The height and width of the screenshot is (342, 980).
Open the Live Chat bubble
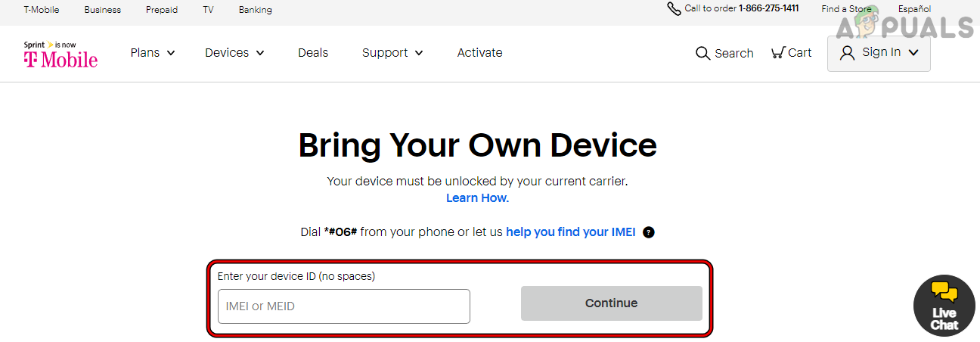tap(944, 306)
